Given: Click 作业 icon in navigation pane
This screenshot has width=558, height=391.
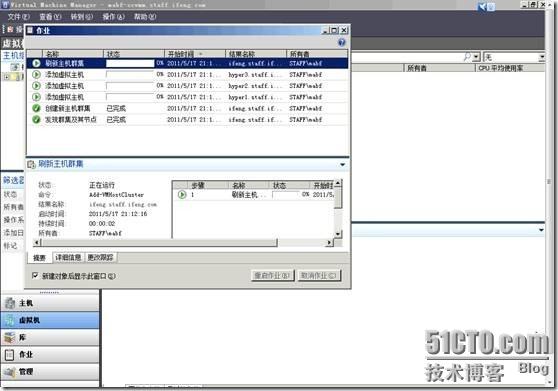Looking at the screenshot, I should (x=10, y=354).
